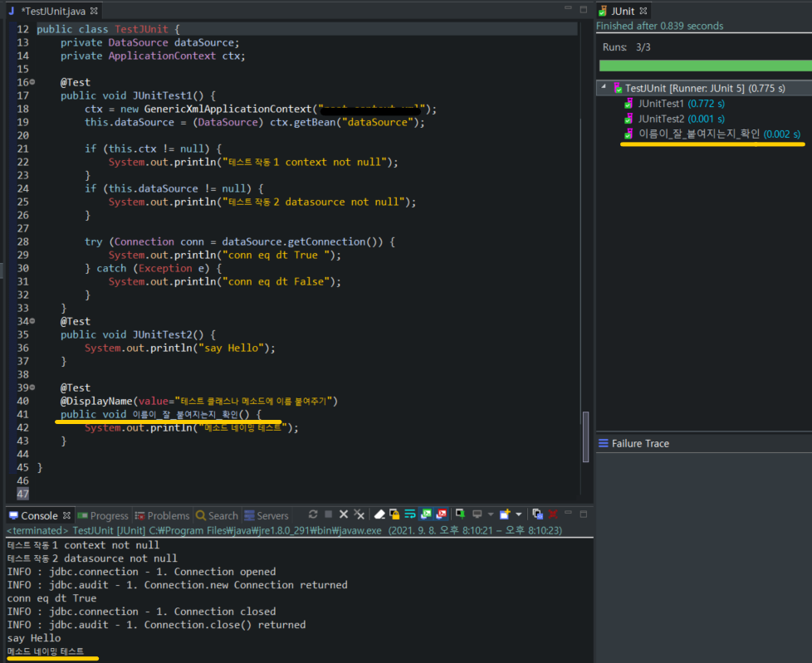
Task: Switch to the Search tab
Action: [217, 515]
